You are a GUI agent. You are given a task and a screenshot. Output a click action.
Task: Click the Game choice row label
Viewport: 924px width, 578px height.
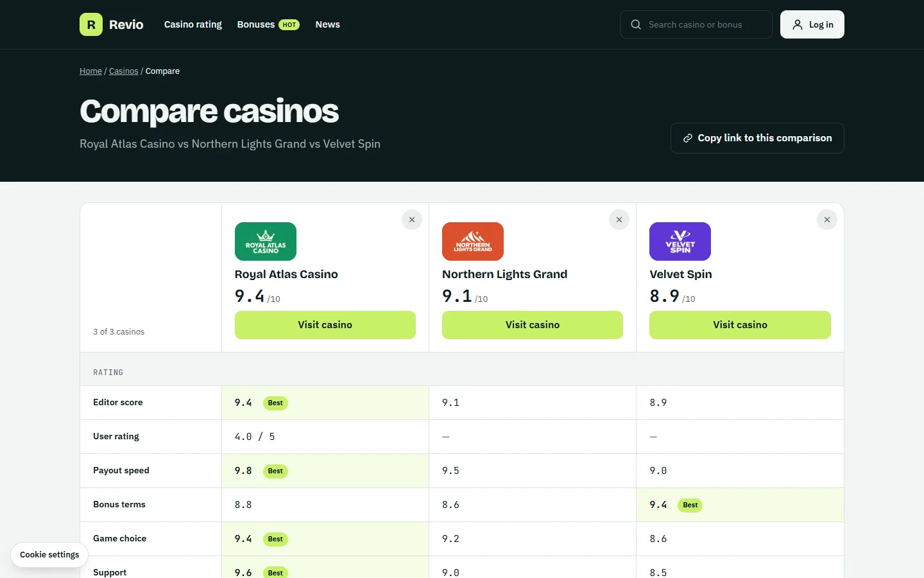tap(120, 539)
